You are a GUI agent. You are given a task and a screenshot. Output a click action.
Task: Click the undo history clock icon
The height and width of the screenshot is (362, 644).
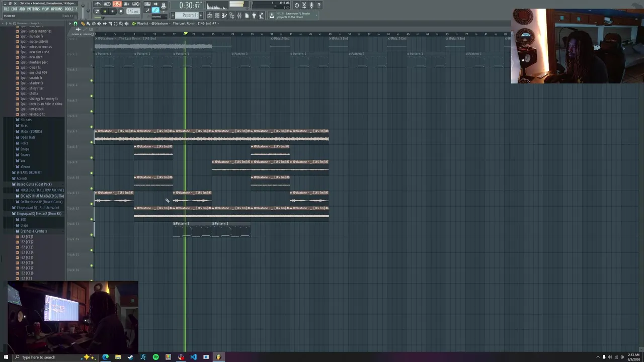pos(297,5)
